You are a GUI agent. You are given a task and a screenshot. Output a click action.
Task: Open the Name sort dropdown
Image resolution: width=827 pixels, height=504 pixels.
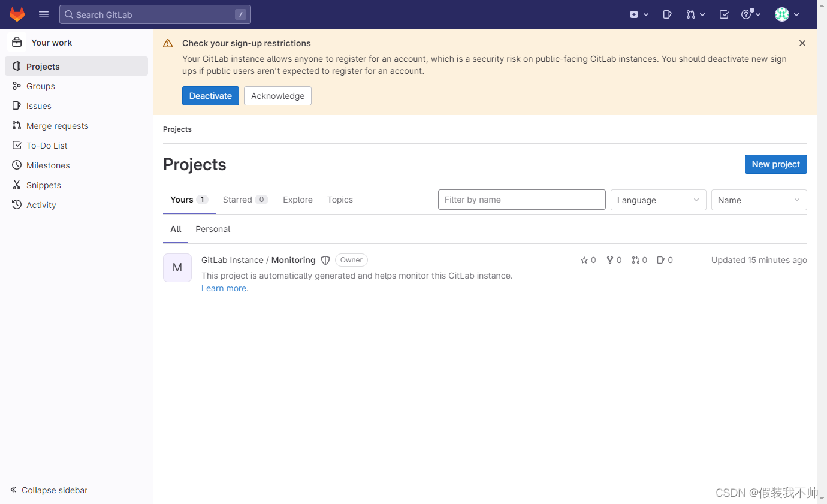pos(759,200)
